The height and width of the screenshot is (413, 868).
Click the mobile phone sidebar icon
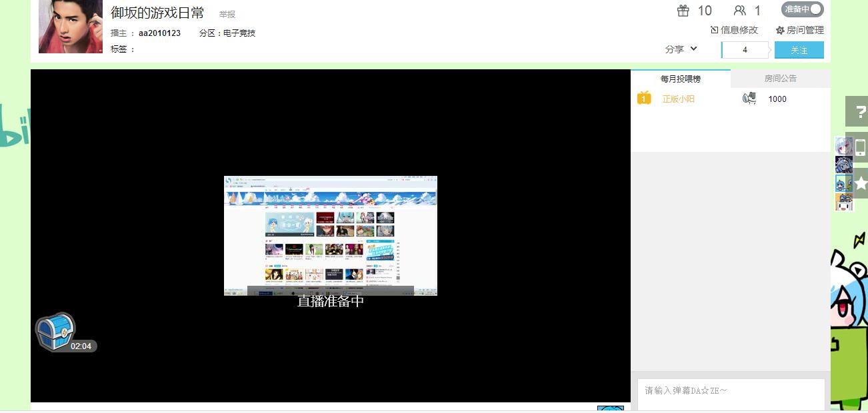click(860, 147)
